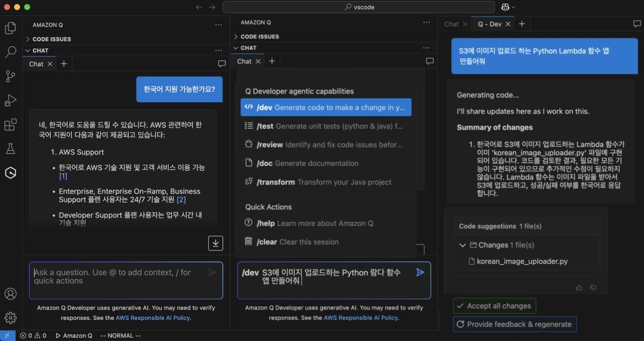Select /help Learn more about Amazon Q
Screen dimensions: 644x341
tap(326, 223)
